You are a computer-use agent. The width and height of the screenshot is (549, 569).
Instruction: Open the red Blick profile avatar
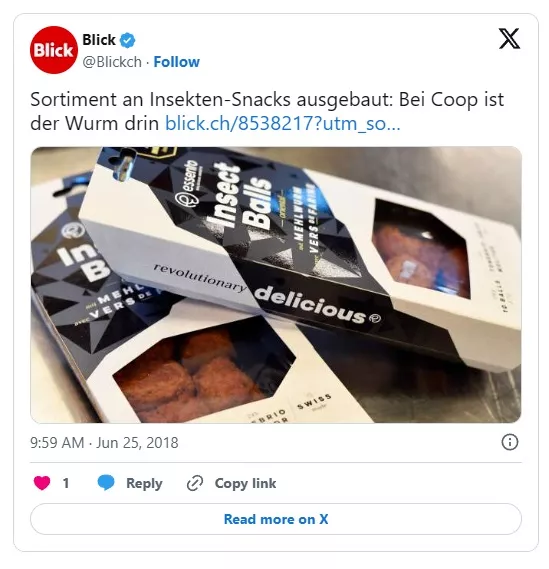point(54,50)
